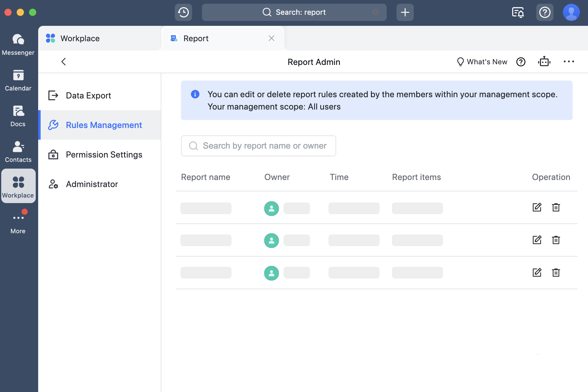Click the announcement notification icon top right
588x392 pixels.
tap(518, 12)
